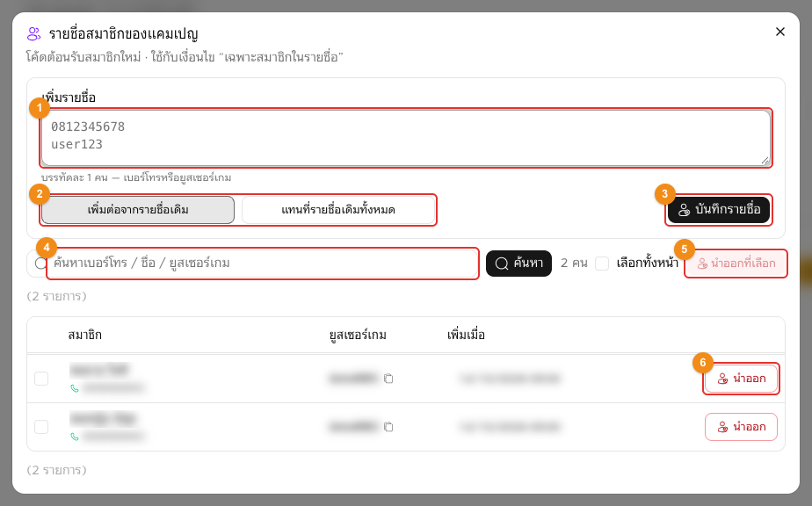Click the member names textarea with 0812345678 placeholder

click(x=406, y=138)
